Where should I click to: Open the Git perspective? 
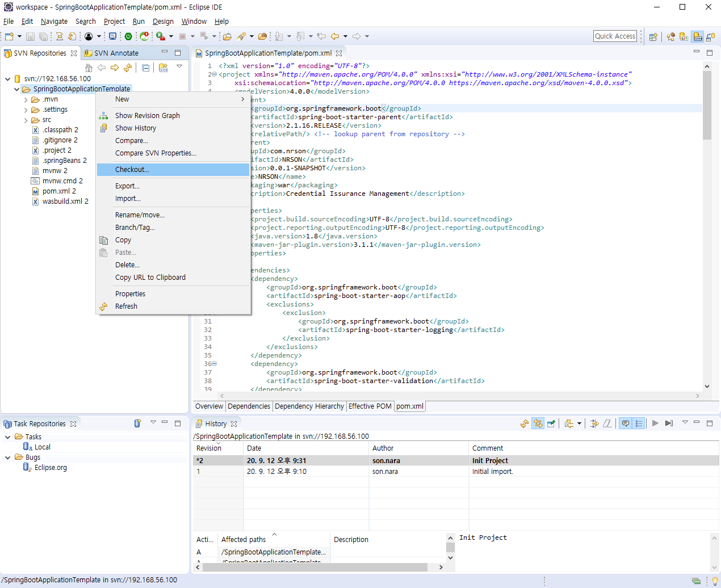[x=684, y=36]
